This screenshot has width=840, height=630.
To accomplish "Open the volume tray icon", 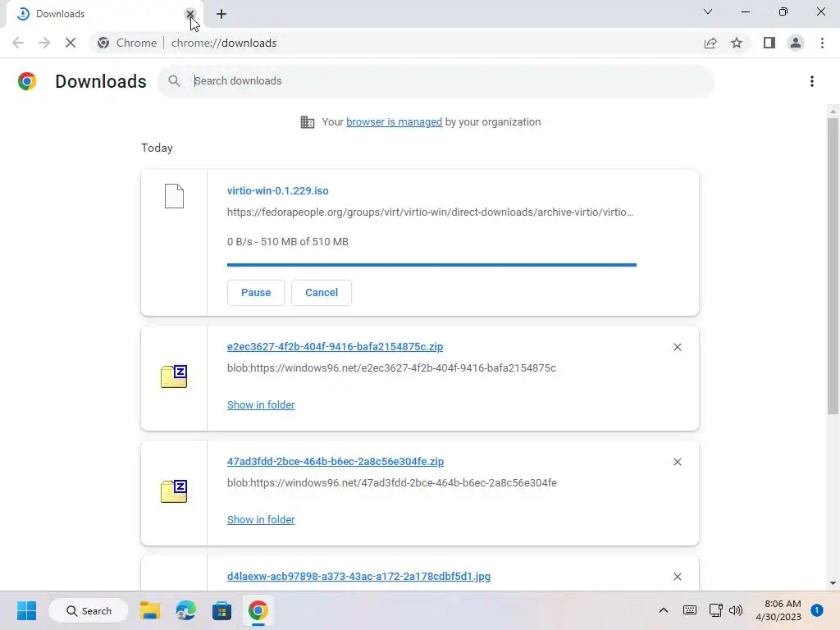I will [x=736, y=610].
